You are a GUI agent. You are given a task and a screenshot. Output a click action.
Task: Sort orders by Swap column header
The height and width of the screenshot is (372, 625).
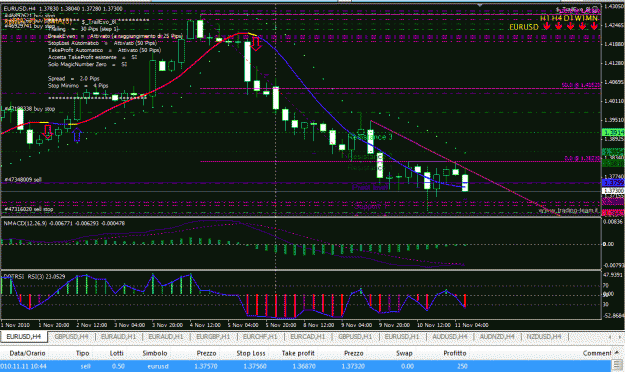pyautogui.click(x=404, y=353)
